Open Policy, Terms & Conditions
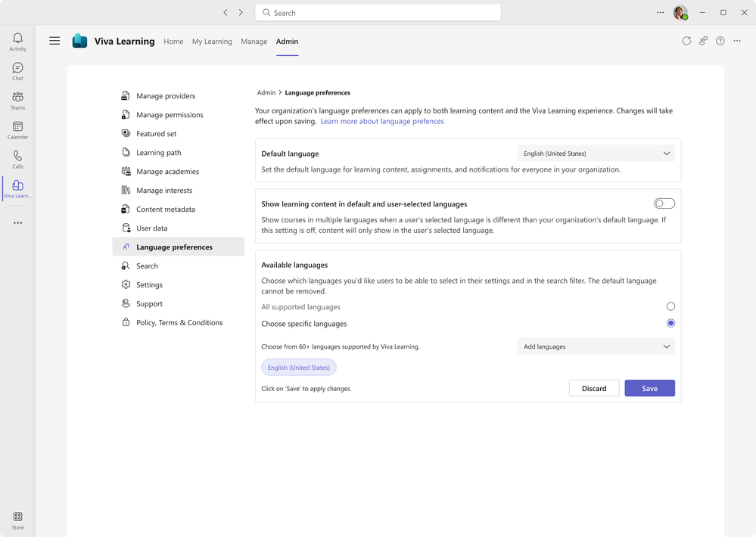756x537 pixels. point(179,322)
